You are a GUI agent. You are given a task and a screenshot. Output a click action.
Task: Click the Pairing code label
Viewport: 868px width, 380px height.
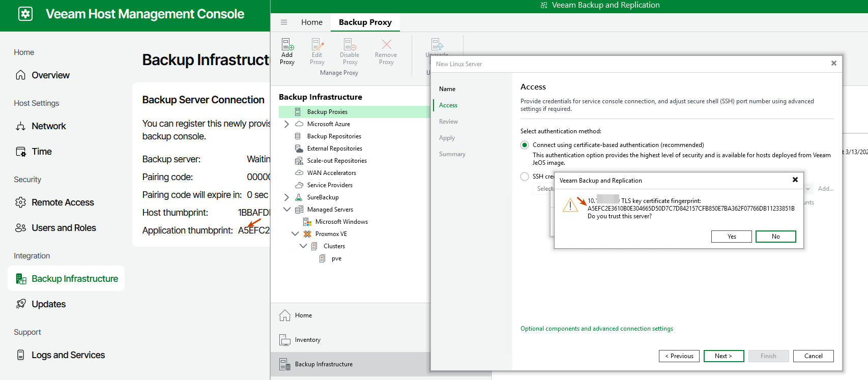pyautogui.click(x=167, y=177)
